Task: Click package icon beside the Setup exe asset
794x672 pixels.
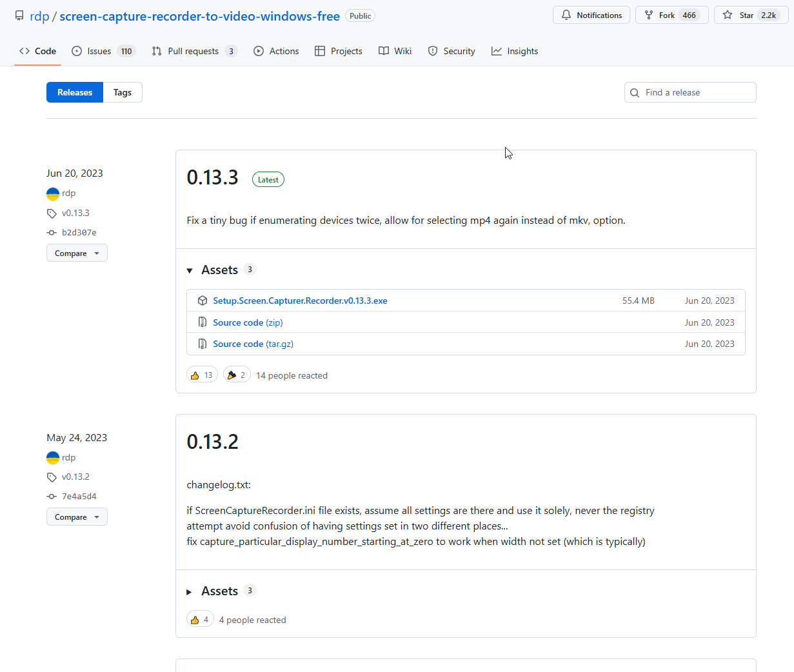Action: (x=203, y=301)
